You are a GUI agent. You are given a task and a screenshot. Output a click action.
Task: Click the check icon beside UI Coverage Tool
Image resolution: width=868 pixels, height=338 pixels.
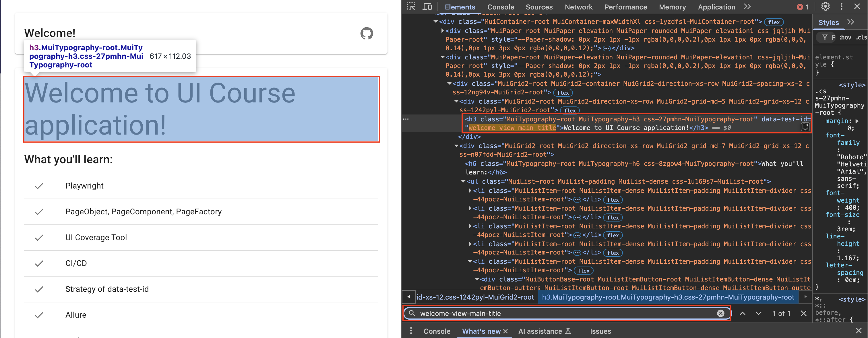pyautogui.click(x=39, y=238)
